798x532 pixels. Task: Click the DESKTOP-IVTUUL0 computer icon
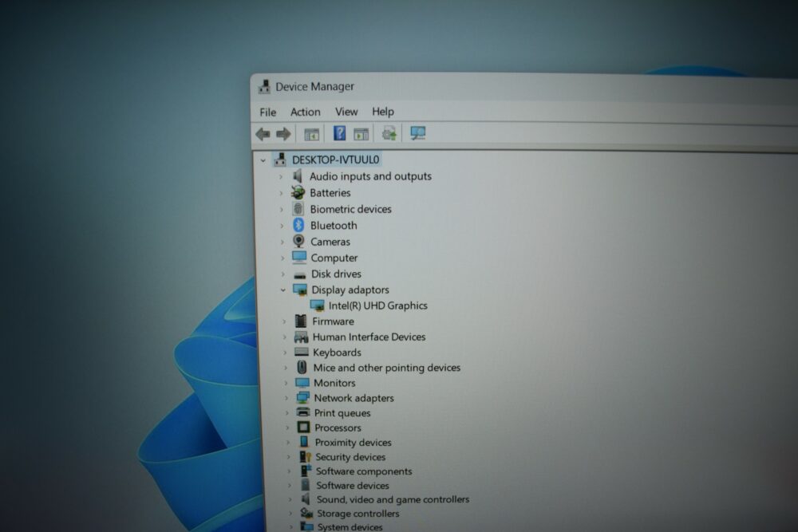click(280, 160)
